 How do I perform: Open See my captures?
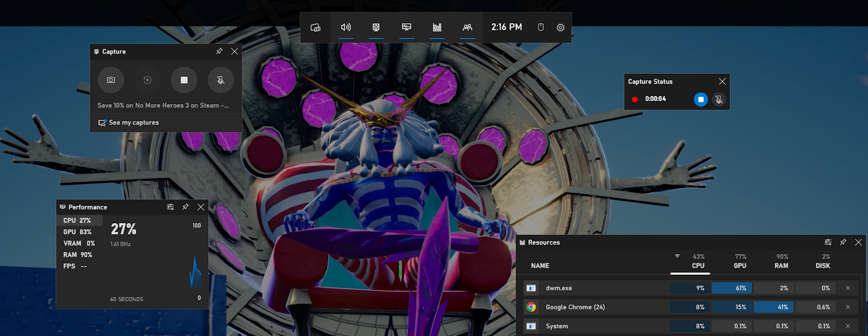[x=129, y=123]
